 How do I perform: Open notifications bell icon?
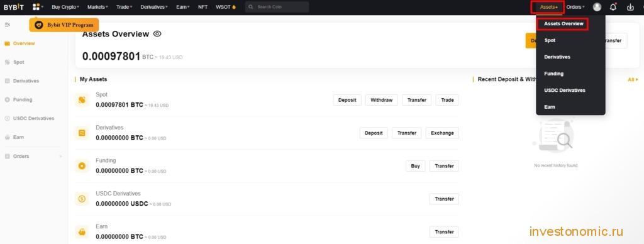(x=613, y=7)
